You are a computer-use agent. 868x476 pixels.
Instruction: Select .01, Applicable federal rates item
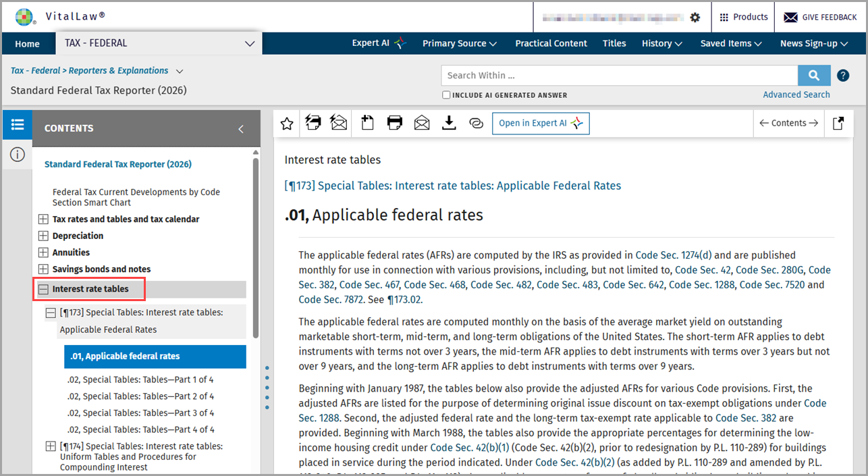point(155,356)
